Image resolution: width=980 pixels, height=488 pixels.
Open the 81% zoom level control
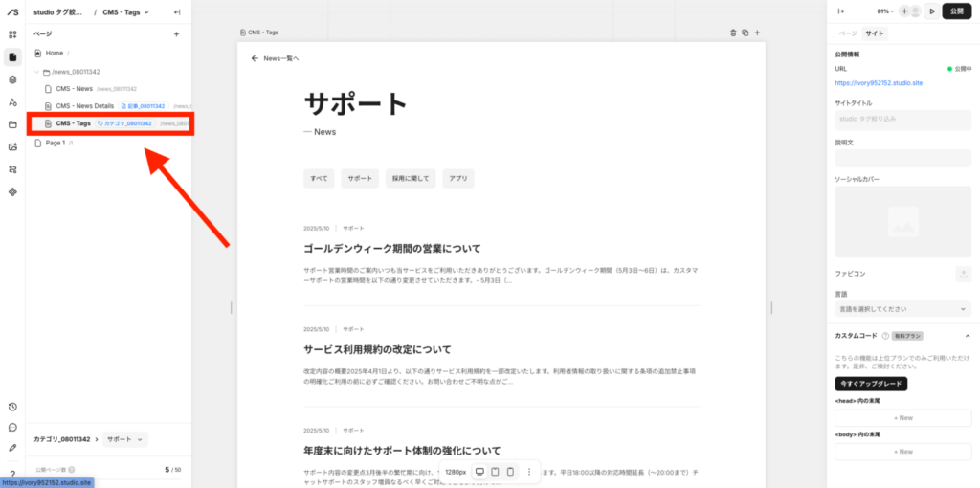coord(885,11)
